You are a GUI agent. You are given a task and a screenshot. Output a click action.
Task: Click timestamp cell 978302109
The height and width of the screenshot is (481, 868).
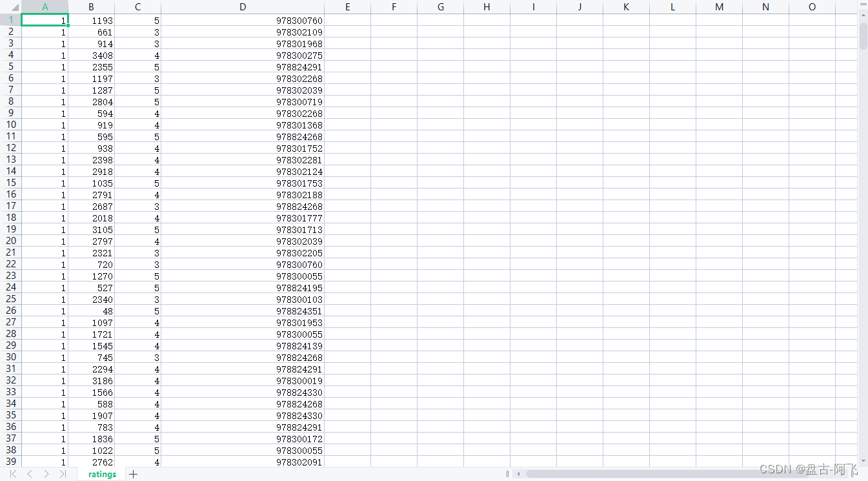[x=243, y=32]
